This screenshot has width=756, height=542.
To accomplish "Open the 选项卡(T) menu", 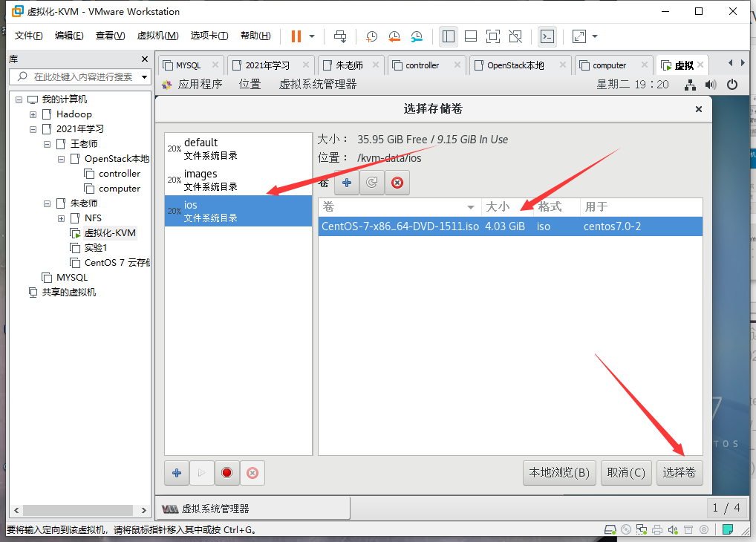I will point(209,36).
